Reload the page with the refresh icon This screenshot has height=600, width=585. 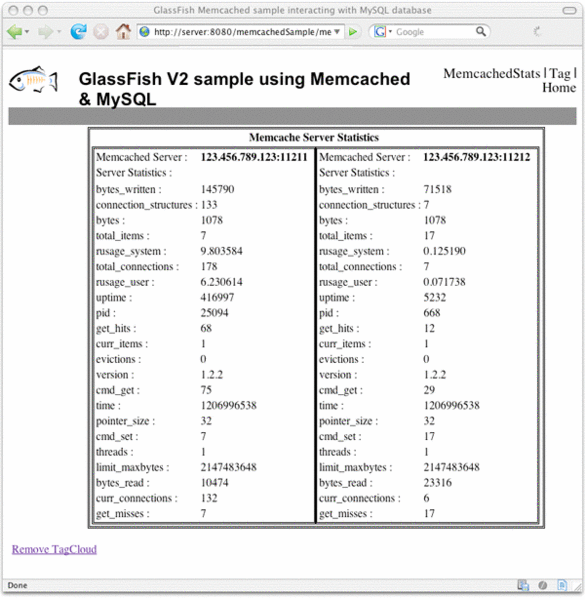coord(78,32)
